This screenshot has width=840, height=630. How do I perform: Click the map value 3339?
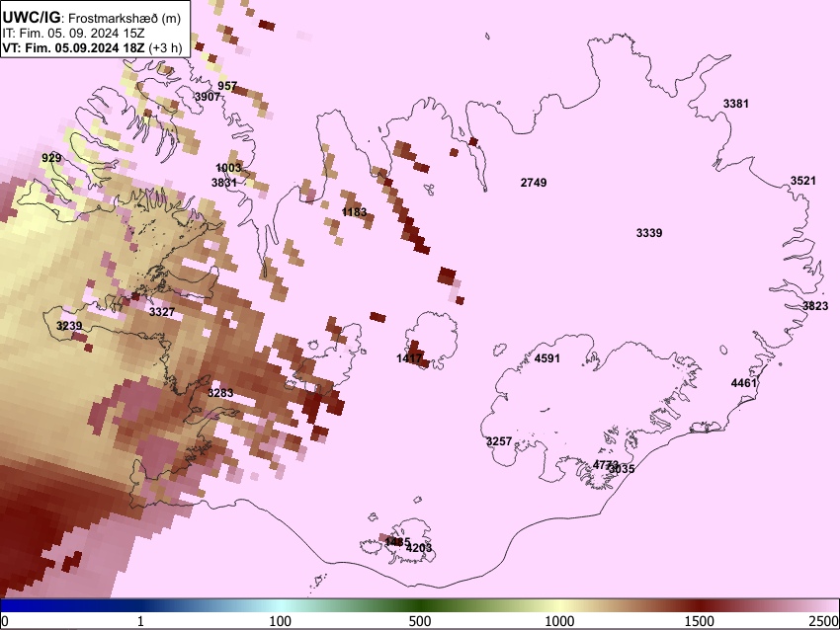[x=649, y=233]
